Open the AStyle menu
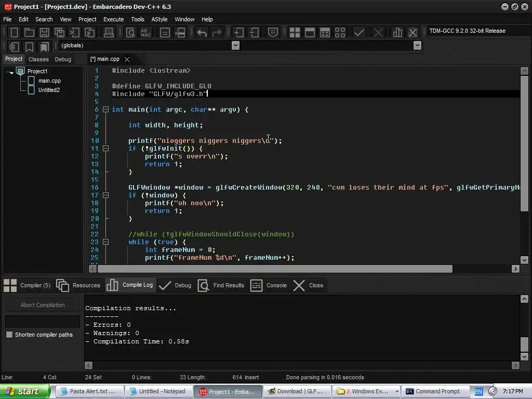 159,19
